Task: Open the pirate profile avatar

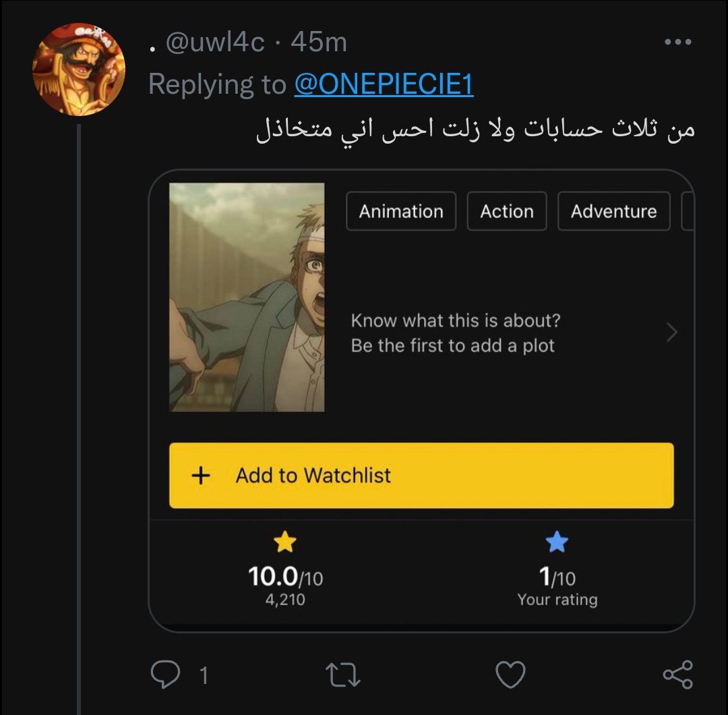Action: pyautogui.click(x=79, y=69)
